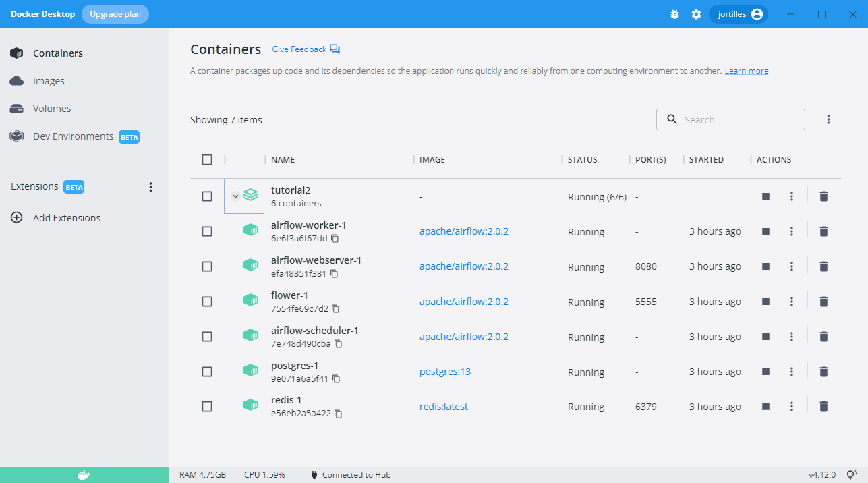Delete the postgres-1 container
This screenshot has height=483, width=868.
point(823,372)
